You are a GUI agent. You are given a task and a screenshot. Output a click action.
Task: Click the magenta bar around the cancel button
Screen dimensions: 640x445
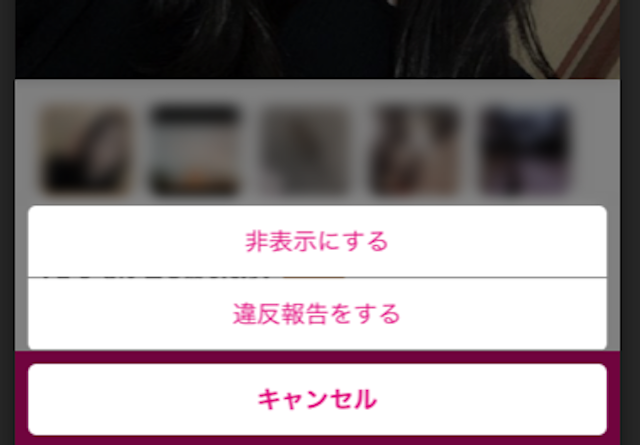(x=317, y=357)
